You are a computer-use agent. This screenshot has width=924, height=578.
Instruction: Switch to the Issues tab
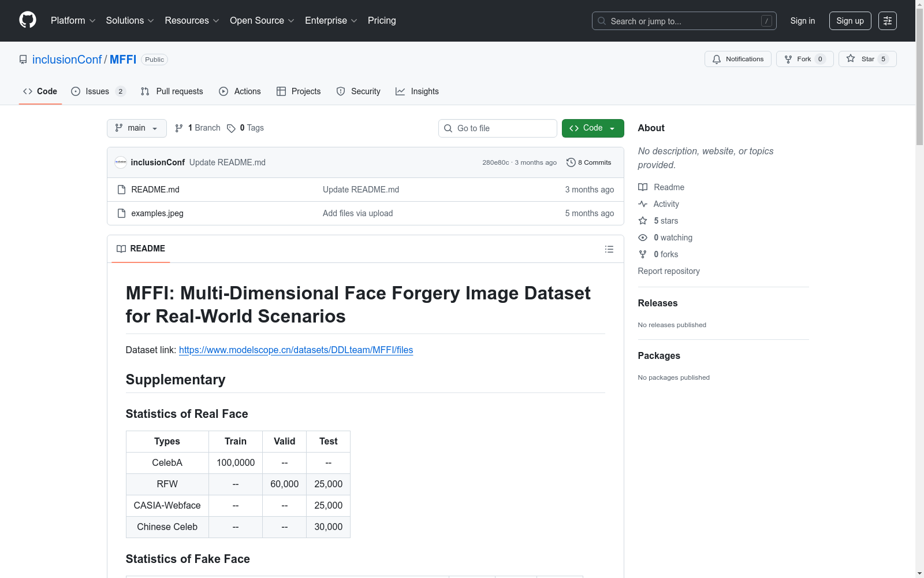pos(98,91)
